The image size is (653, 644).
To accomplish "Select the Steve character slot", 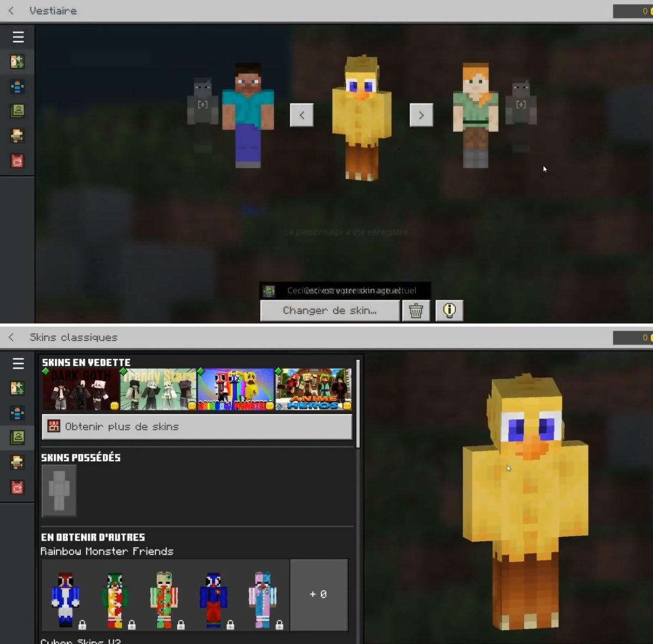I will point(248,115).
